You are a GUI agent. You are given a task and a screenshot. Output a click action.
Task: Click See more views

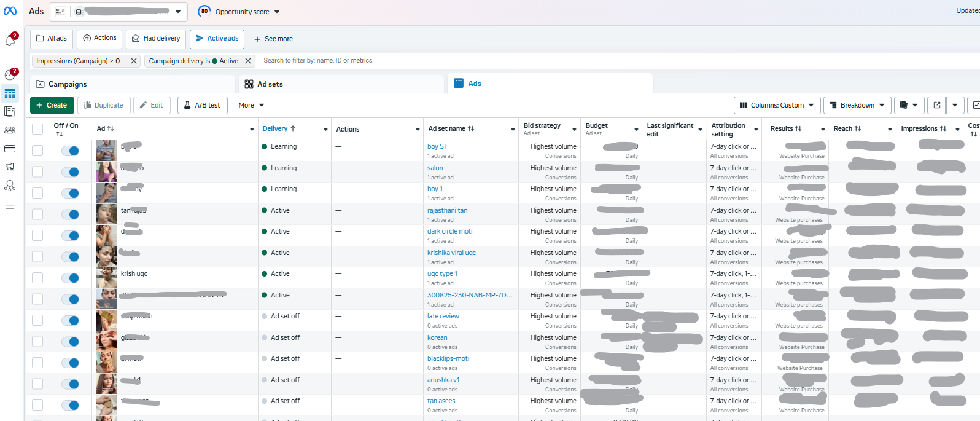273,39
